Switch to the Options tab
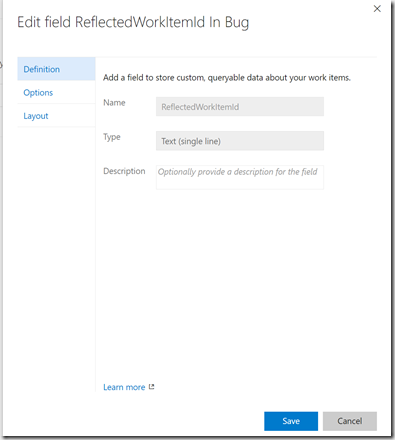Screen dimensions: 395x440 [x=56, y=92]
